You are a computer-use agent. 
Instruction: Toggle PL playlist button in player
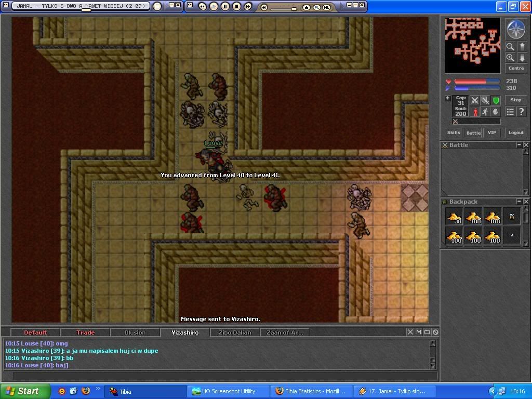[316, 7]
